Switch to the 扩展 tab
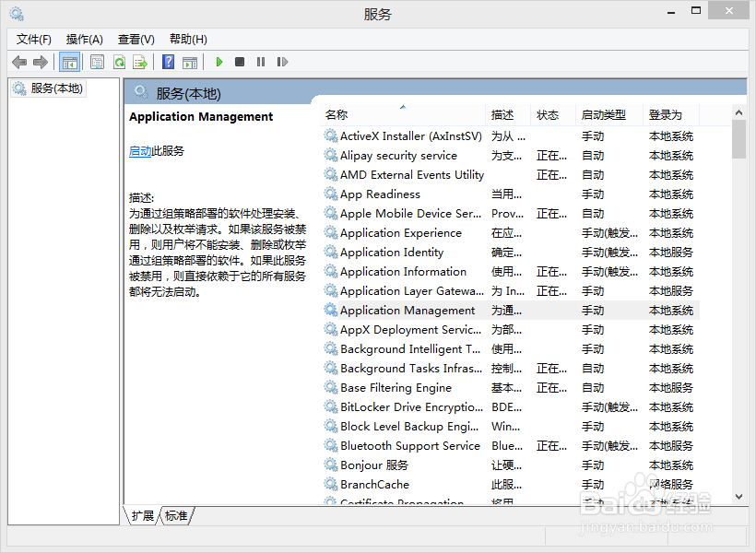756x553 pixels. coord(142,516)
